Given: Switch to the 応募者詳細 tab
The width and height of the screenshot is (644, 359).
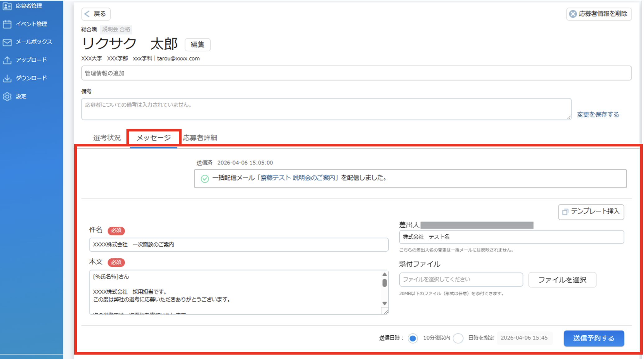Looking at the screenshot, I should click(x=200, y=138).
